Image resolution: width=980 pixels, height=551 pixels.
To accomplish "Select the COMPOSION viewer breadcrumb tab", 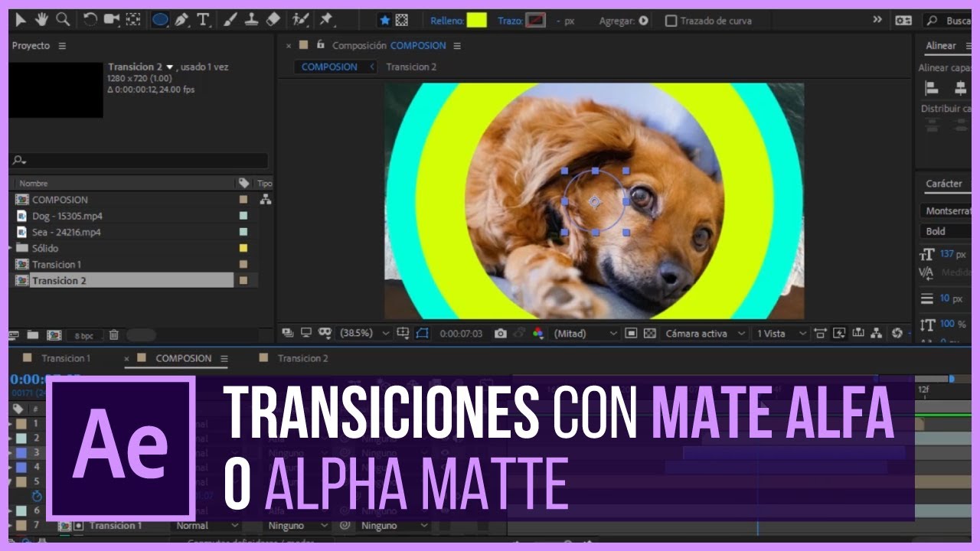I will pyautogui.click(x=329, y=67).
